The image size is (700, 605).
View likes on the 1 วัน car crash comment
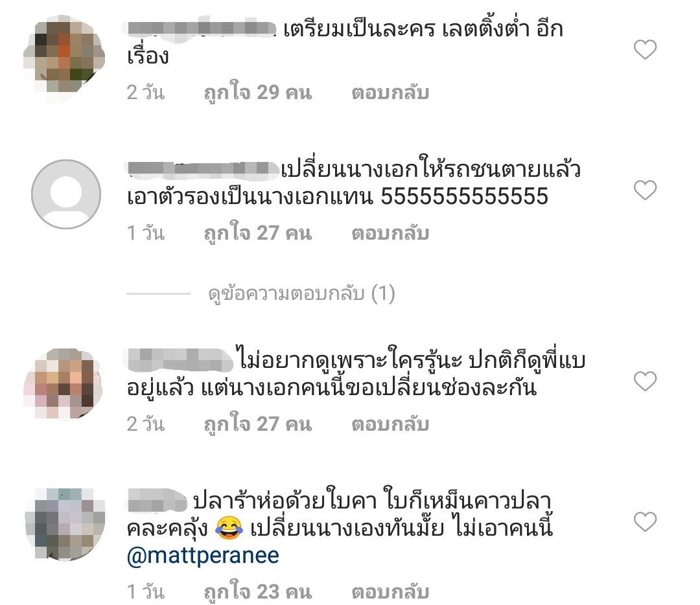tap(257, 233)
